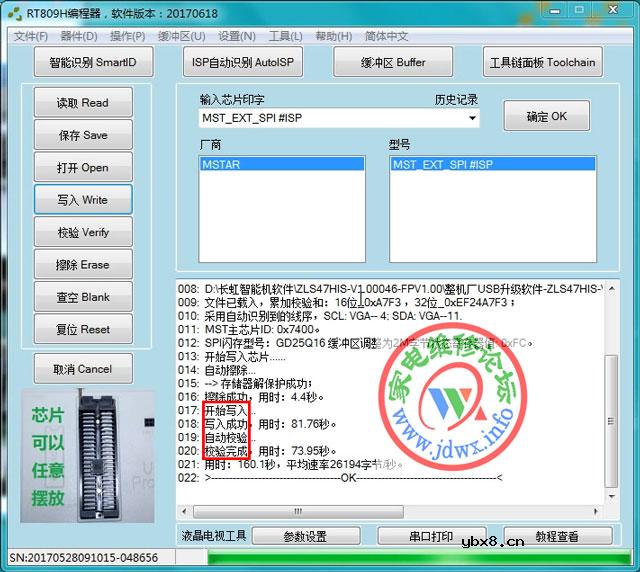The width and height of the screenshot is (640, 572).
Task: Click the 校验 Verify button
Action: (x=83, y=232)
